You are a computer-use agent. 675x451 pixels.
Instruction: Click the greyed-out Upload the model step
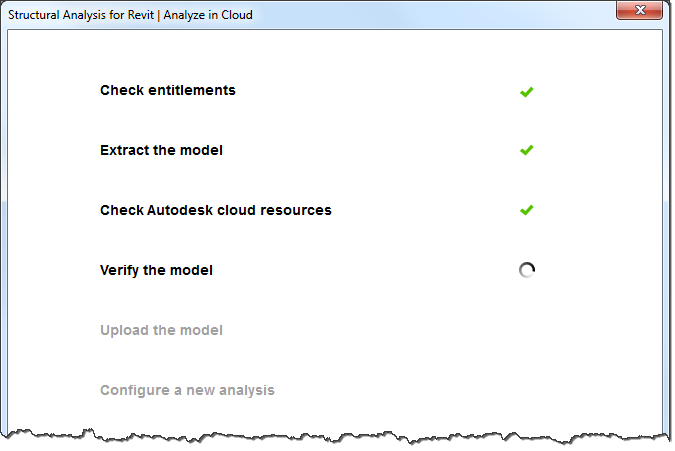161,330
